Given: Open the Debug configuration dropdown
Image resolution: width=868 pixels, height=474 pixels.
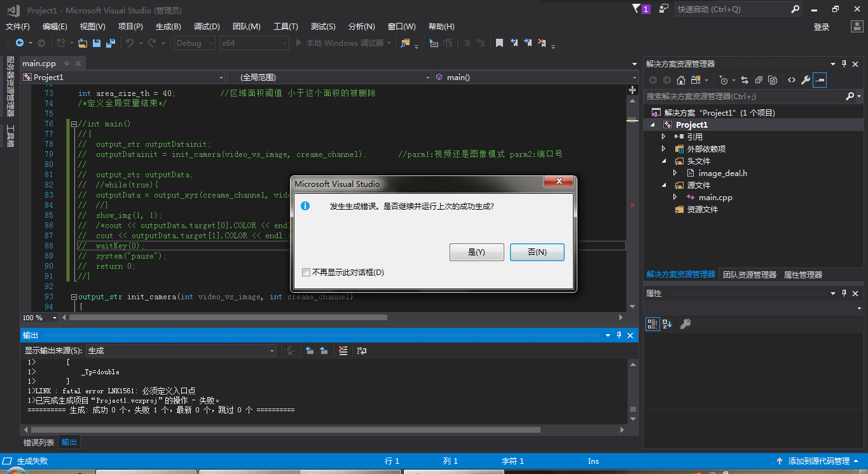Looking at the screenshot, I should (197, 43).
